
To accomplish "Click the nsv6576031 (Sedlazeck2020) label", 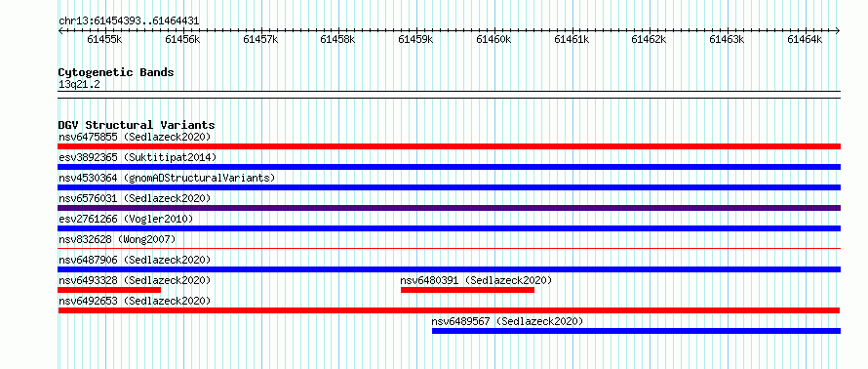I will pyautogui.click(x=135, y=198).
